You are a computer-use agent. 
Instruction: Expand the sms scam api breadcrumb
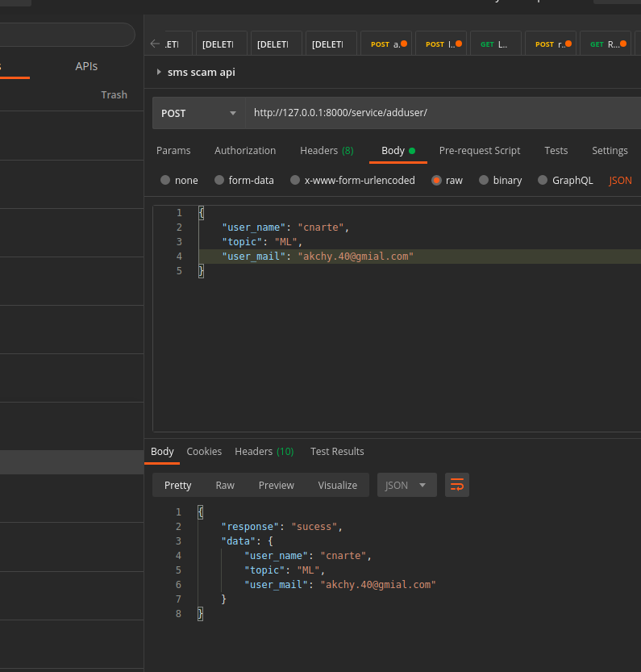point(158,71)
